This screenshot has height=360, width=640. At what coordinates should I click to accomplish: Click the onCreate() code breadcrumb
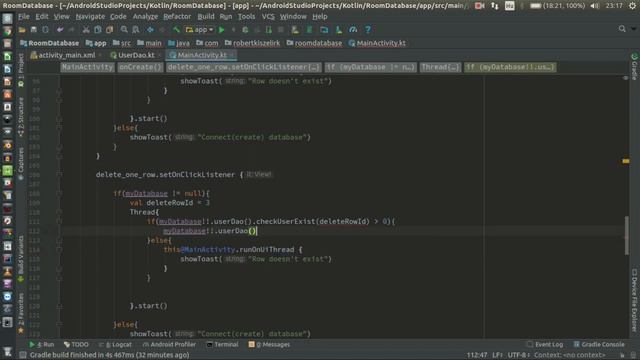pos(140,67)
